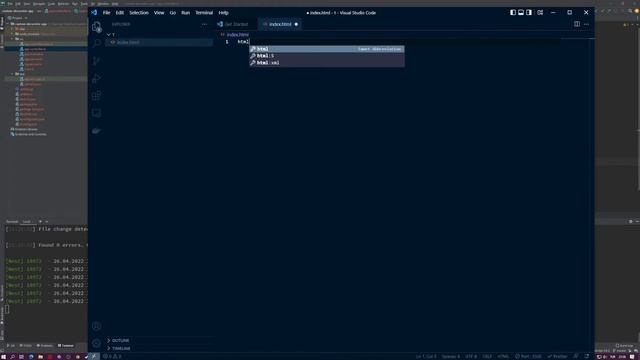Change UTF-8 encoding in status bar
640x360 pixels.
pos(471,356)
